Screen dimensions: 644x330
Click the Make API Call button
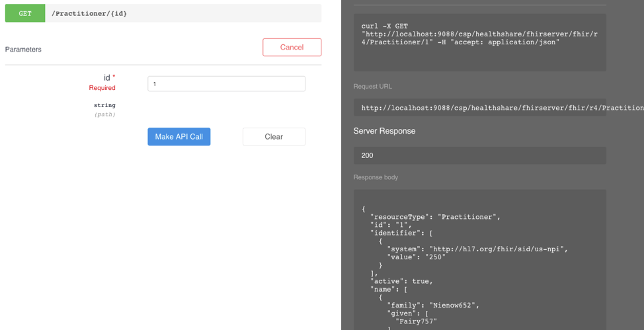tap(179, 137)
